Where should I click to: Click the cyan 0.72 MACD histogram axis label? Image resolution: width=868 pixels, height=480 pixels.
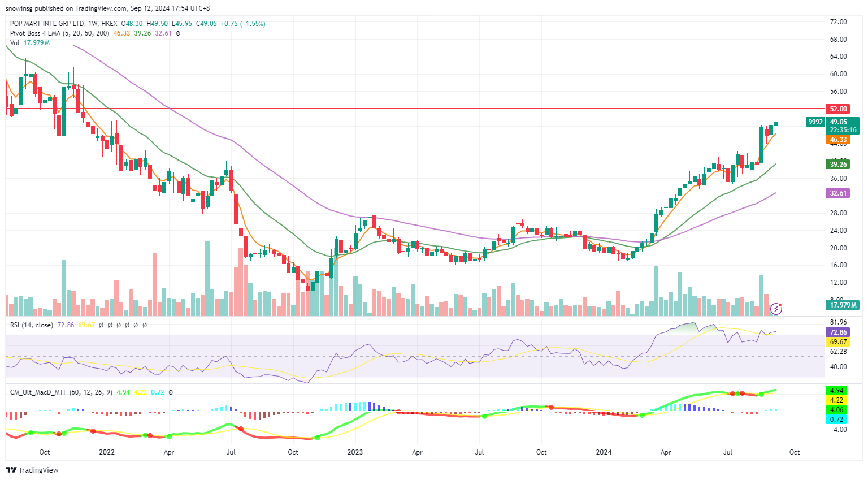pyautogui.click(x=836, y=420)
